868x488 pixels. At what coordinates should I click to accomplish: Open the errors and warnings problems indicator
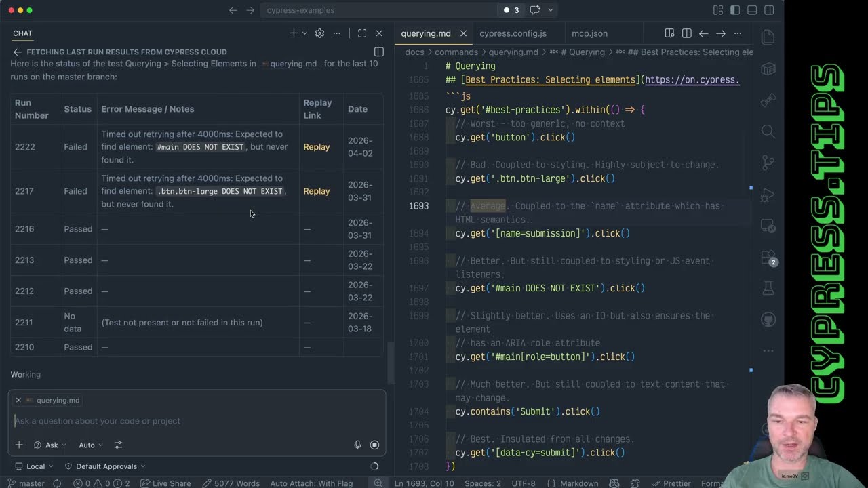102,483
